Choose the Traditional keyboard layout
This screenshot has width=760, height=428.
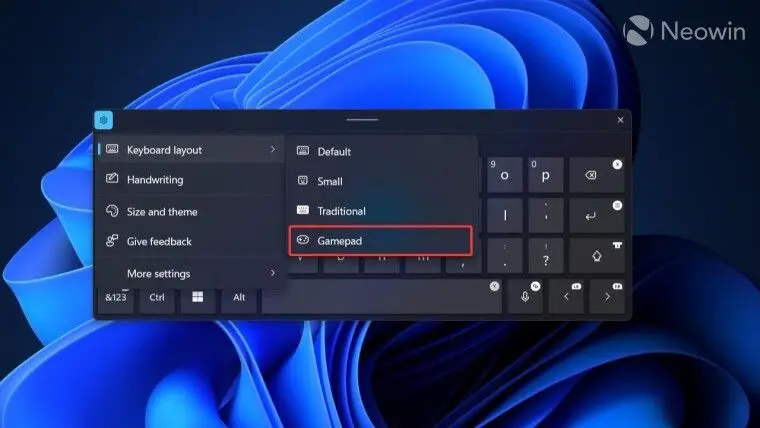point(380,211)
